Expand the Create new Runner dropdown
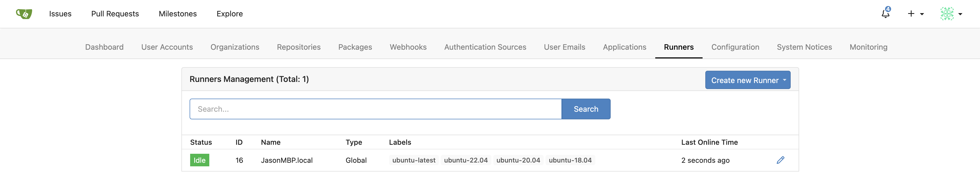Image resolution: width=980 pixels, height=189 pixels. [x=747, y=80]
